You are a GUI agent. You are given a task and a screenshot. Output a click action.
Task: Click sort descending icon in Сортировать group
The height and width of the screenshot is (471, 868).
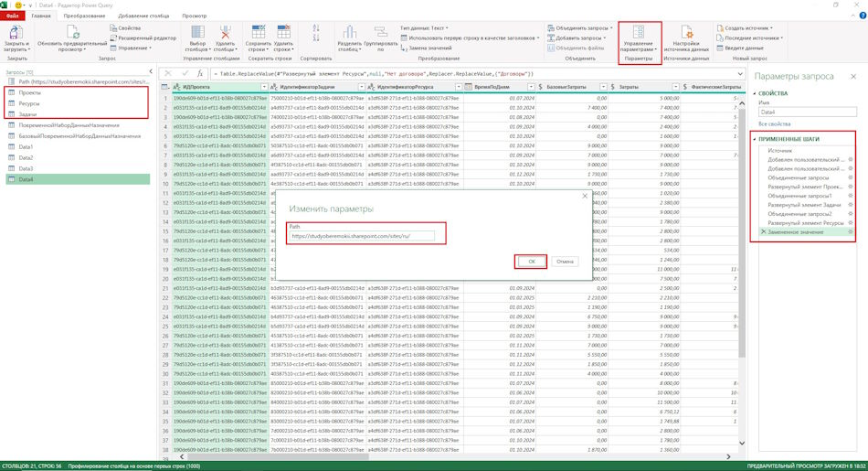click(x=316, y=37)
